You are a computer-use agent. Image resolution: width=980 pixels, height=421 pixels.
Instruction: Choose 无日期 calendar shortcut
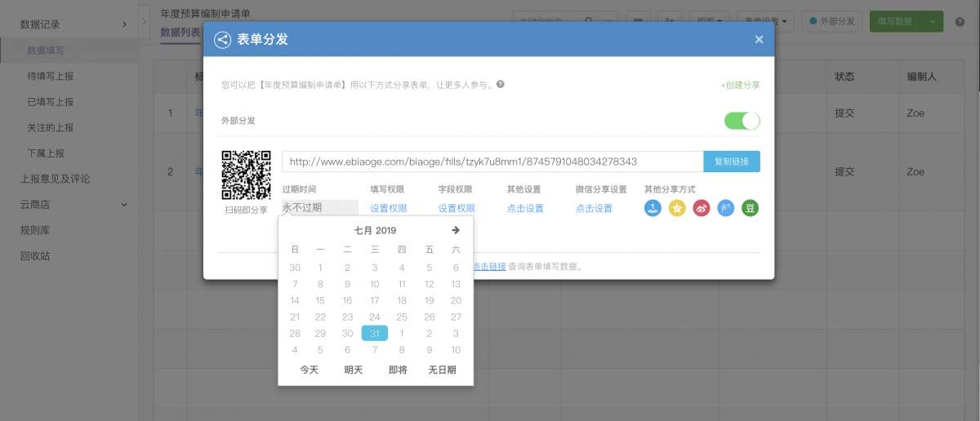coord(442,370)
